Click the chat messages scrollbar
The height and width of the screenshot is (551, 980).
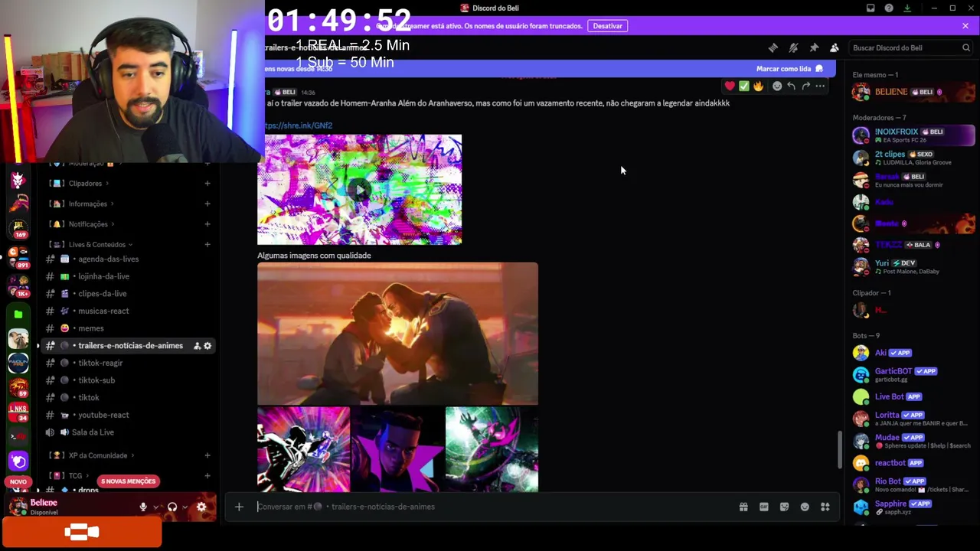pyautogui.click(x=840, y=450)
